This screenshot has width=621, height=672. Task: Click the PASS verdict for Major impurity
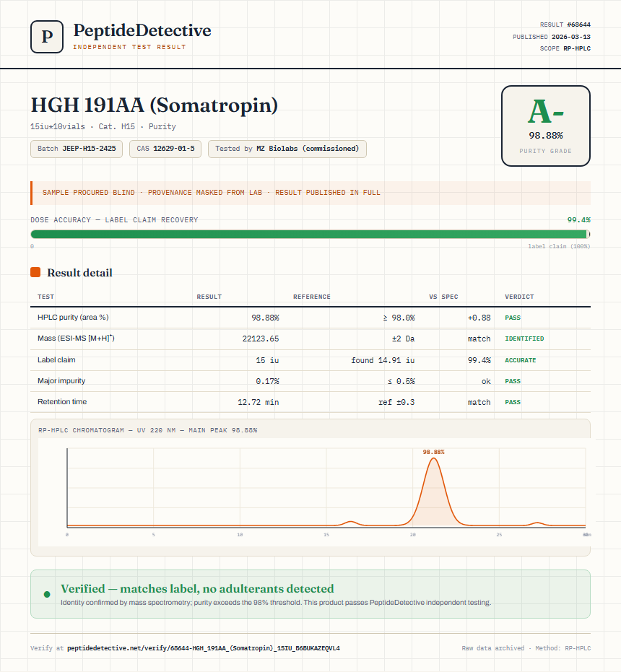[513, 381]
